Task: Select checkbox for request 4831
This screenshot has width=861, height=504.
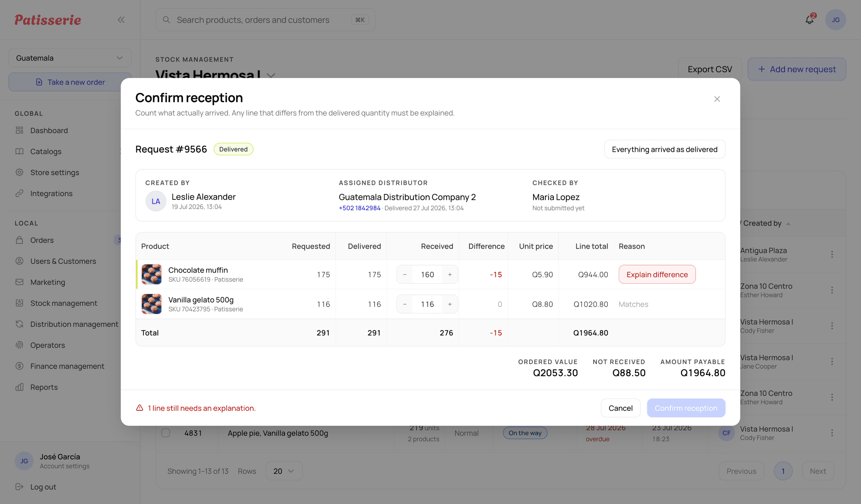Action: click(165, 433)
